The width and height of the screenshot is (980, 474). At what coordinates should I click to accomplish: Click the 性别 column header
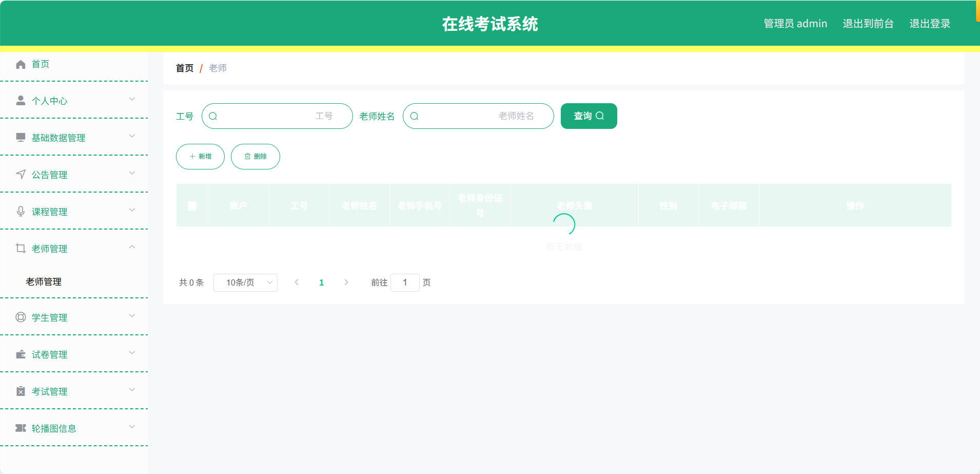point(669,206)
